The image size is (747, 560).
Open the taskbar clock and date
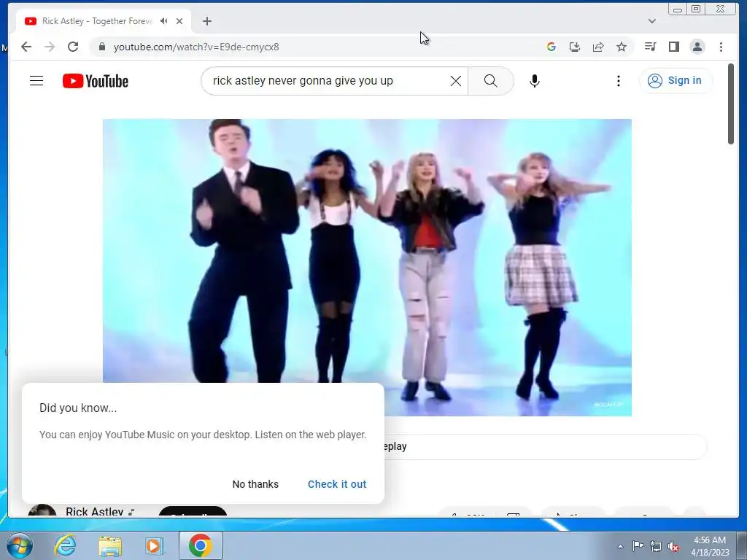coord(710,546)
